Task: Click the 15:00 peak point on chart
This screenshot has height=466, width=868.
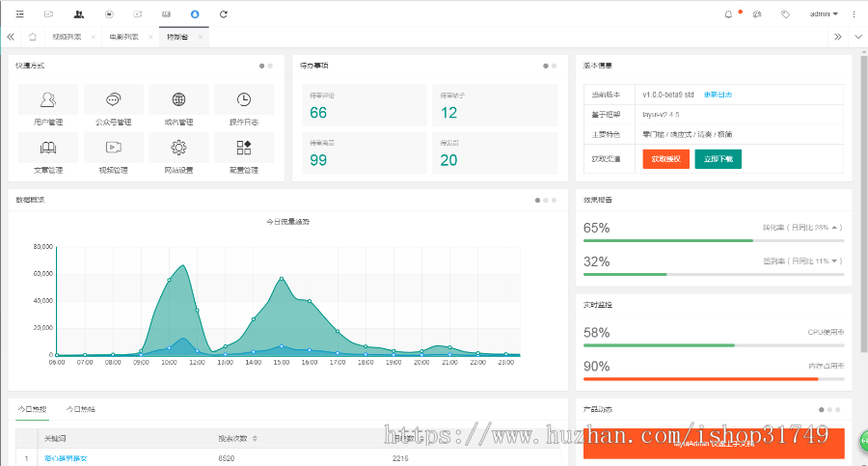Action: [282, 279]
